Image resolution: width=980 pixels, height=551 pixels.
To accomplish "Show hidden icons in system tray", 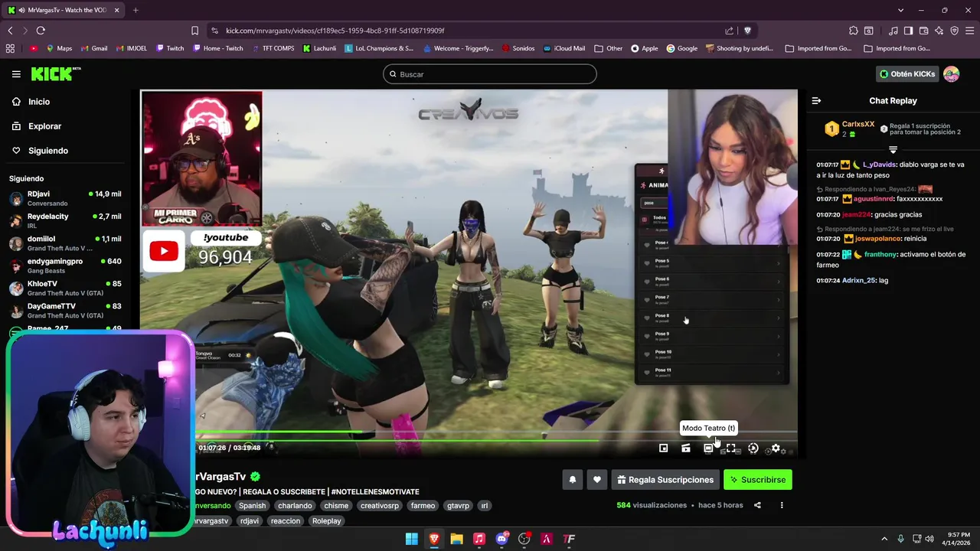I will (x=884, y=539).
